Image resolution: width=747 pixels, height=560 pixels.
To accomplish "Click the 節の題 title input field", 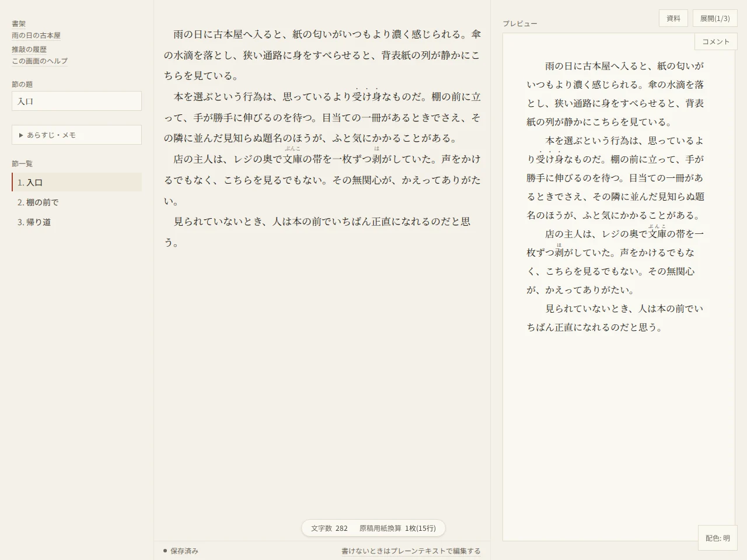I will [x=76, y=101].
